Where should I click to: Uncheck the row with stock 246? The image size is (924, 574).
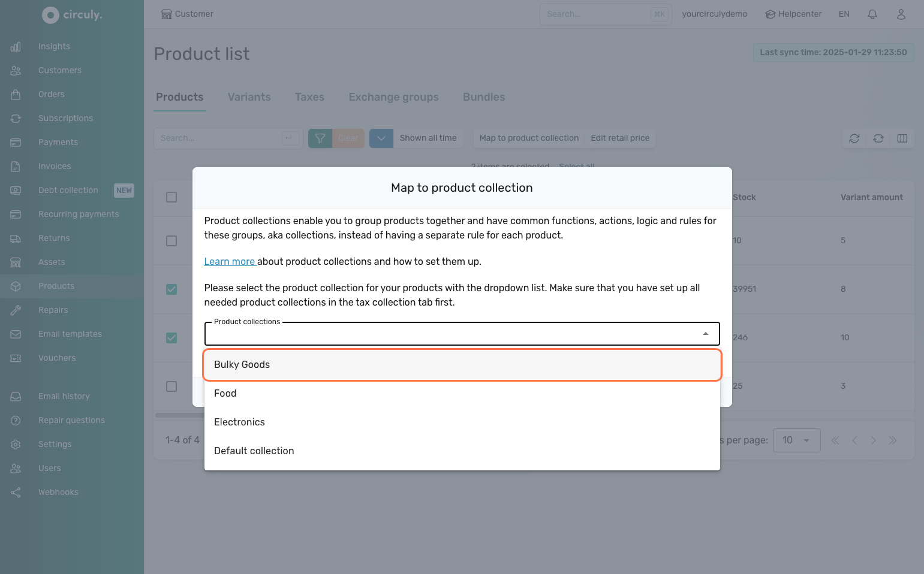[171, 338]
